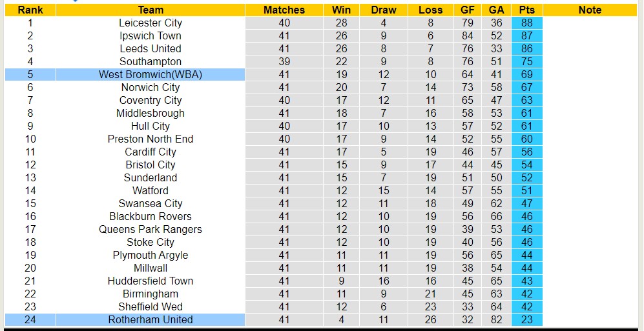
Task: Click Leicester City's 88 points cell
Action: click(x=526, y=23)
